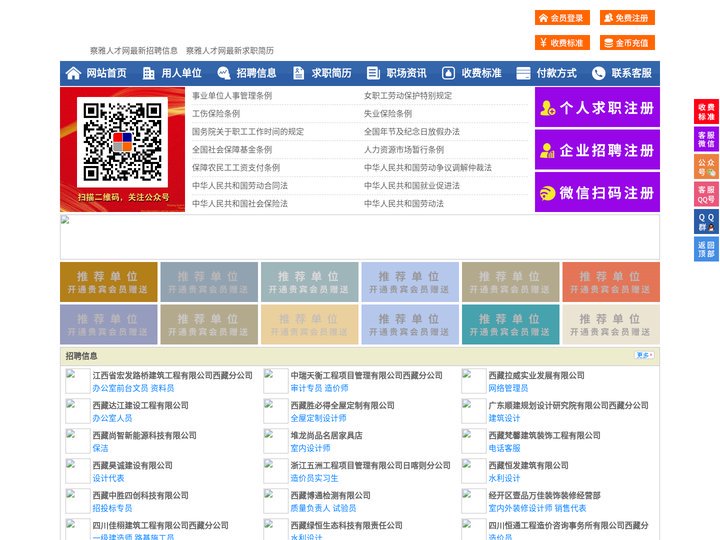Click the red 收费标准 side widget
720x540 pixels.
706,112
